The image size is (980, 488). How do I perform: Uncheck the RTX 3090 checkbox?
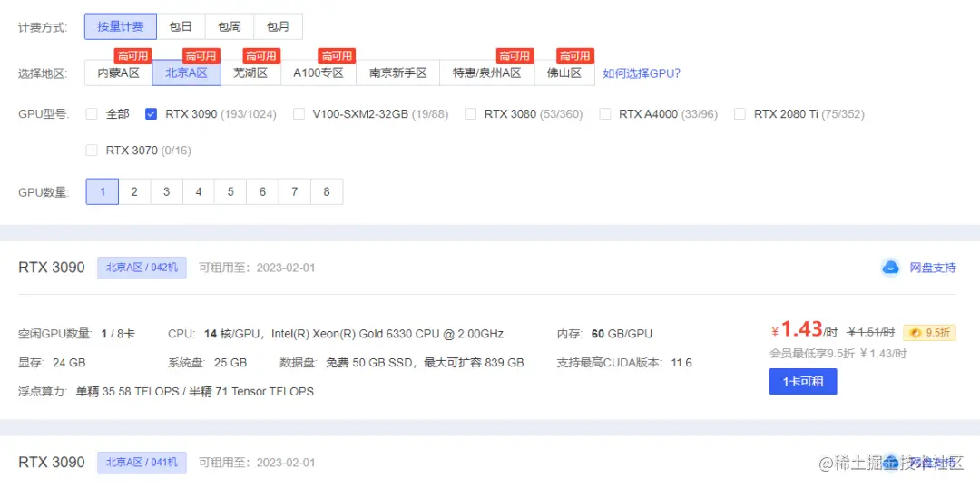[151, 113]
